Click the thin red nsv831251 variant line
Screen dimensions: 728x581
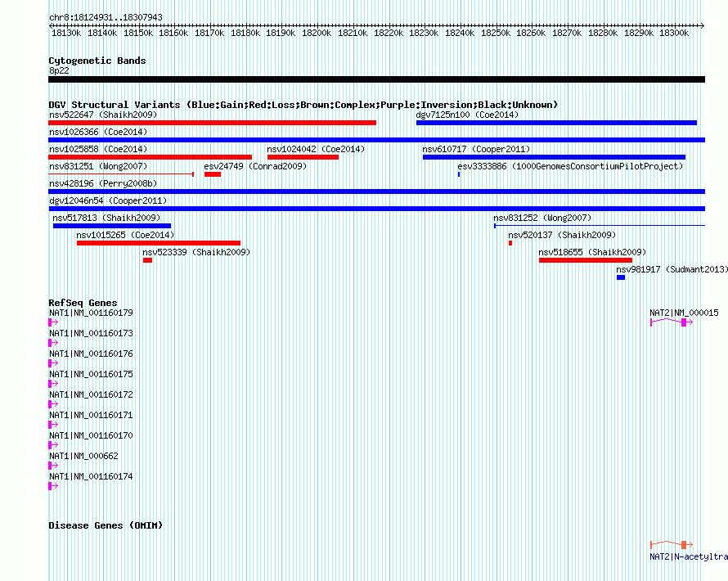click(121, 174)
